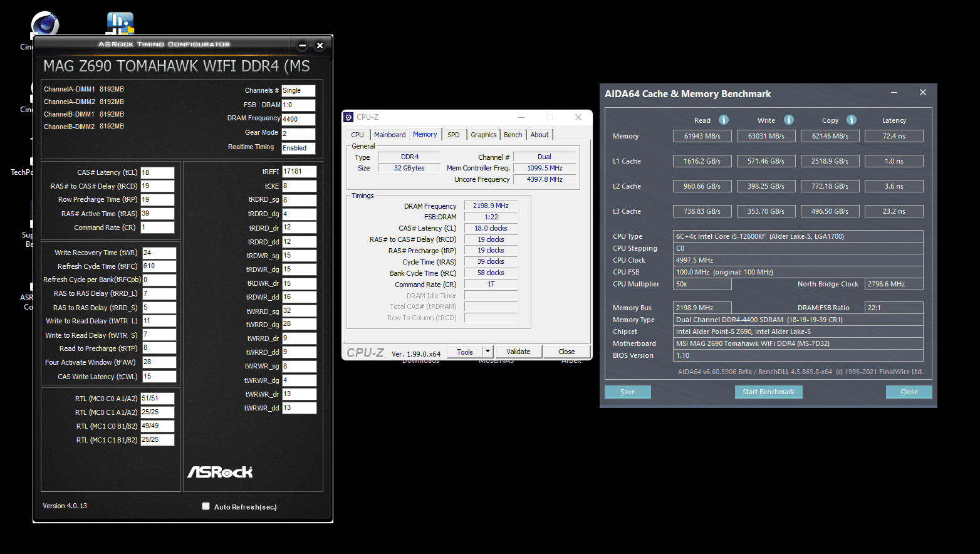Click the Gear Mode field
The width and height of the screenshot is (980, 554).
(298, 133)
